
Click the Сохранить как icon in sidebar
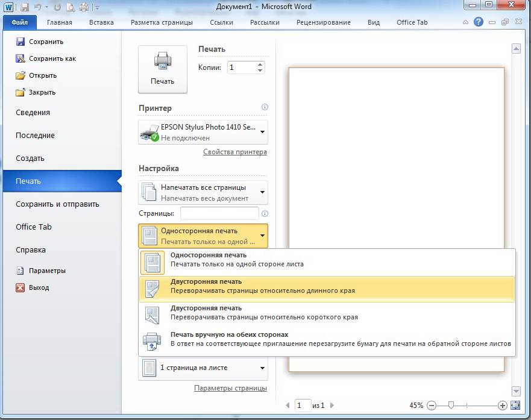20,58
